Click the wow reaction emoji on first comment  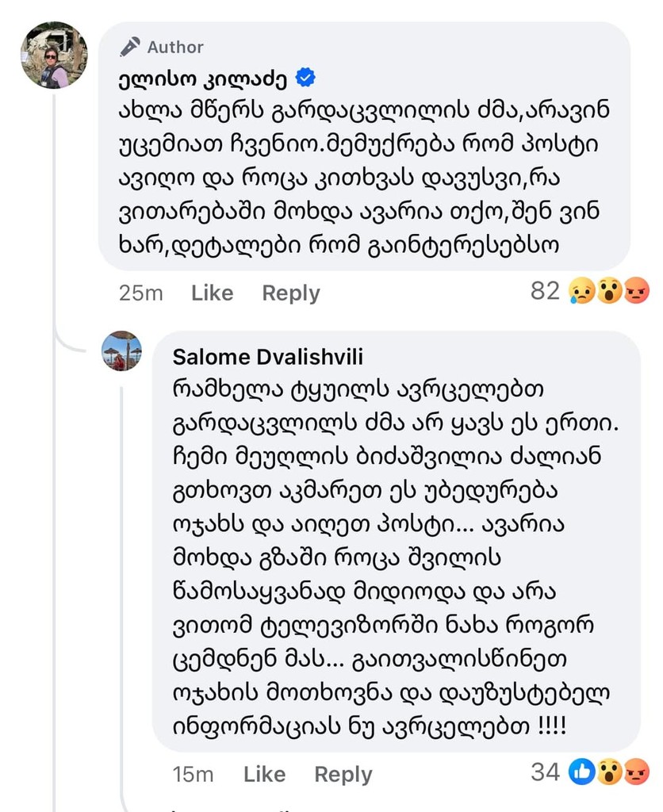point(609,293)
